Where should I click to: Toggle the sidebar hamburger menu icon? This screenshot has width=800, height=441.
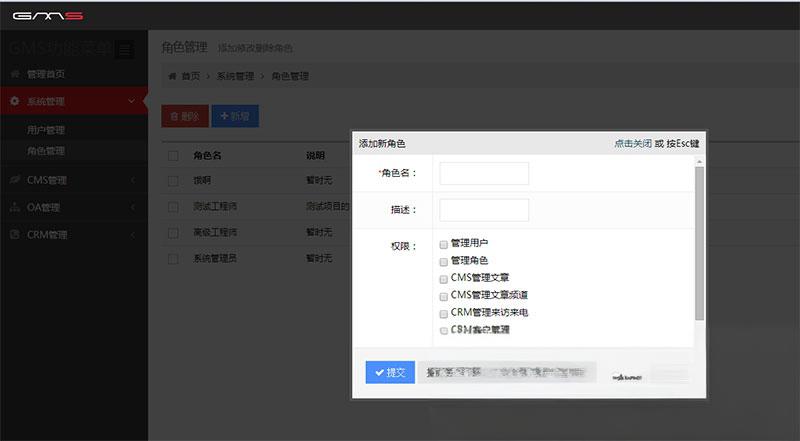[x=124, y=50]
